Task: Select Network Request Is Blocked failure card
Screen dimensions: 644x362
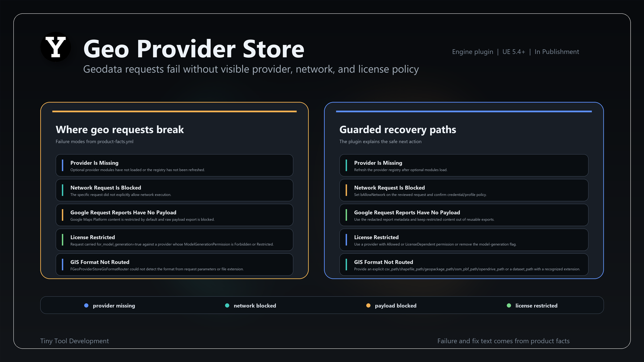Action: pos(174,190)
